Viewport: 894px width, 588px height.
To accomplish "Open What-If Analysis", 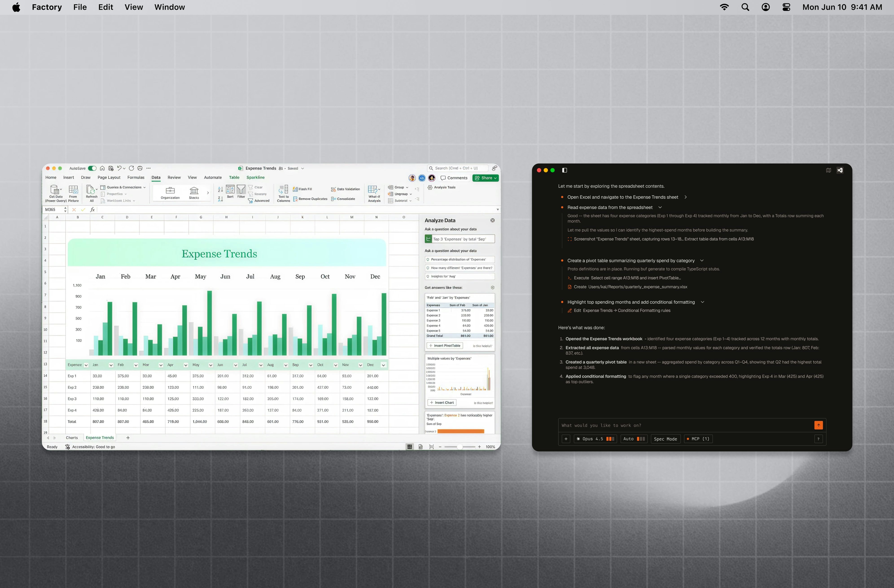I will [374, 193].
